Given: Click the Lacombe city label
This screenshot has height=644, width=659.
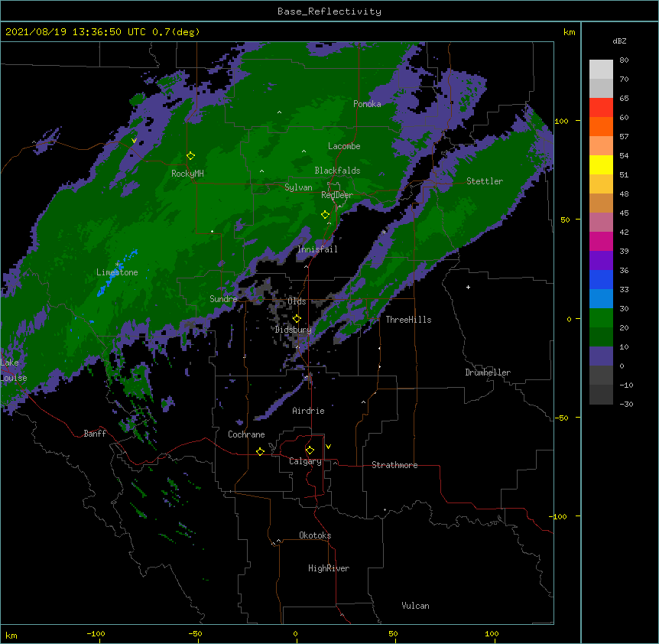Looking at the screenshot, I should point(344,146).
